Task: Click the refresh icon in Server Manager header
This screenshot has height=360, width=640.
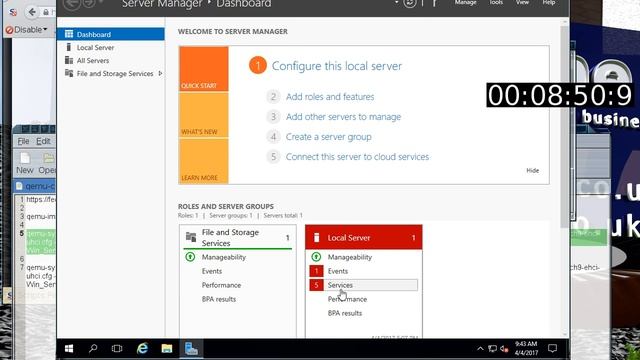Action: point(409,3)
